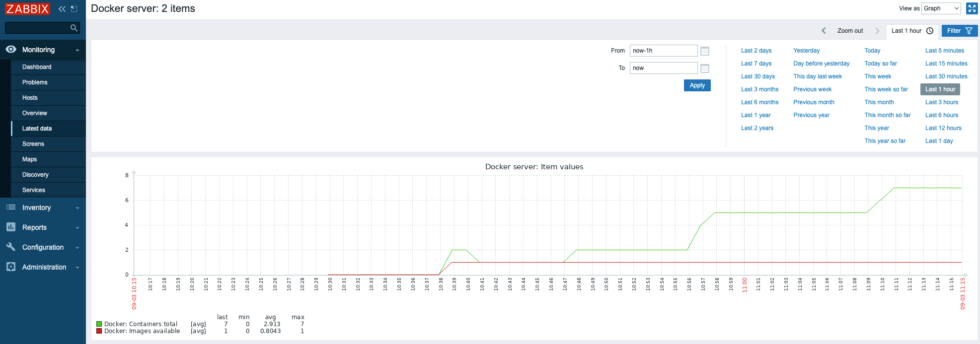Collapse sidebar with double chevron icon
980x344 pixels.
(x=62, y=8)
